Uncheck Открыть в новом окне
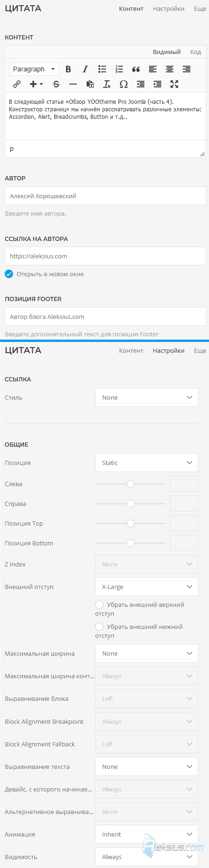 pyautogui.click(x=9, y=274)
